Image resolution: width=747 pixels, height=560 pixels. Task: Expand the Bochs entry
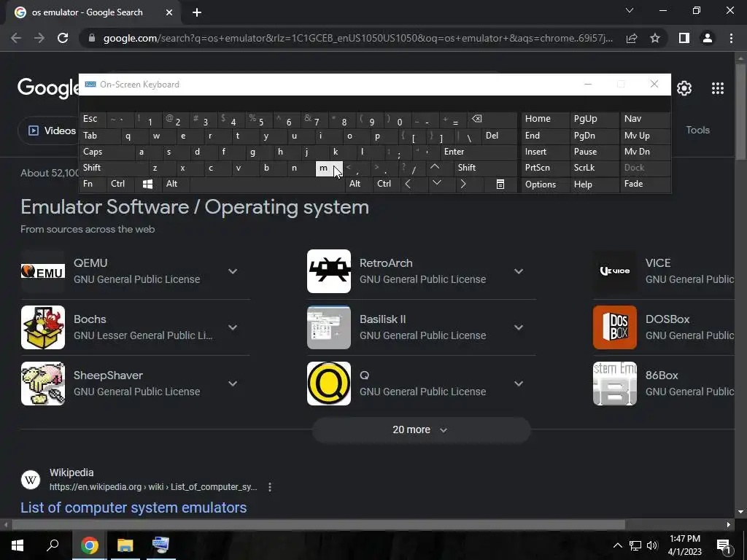click(233, 327)
